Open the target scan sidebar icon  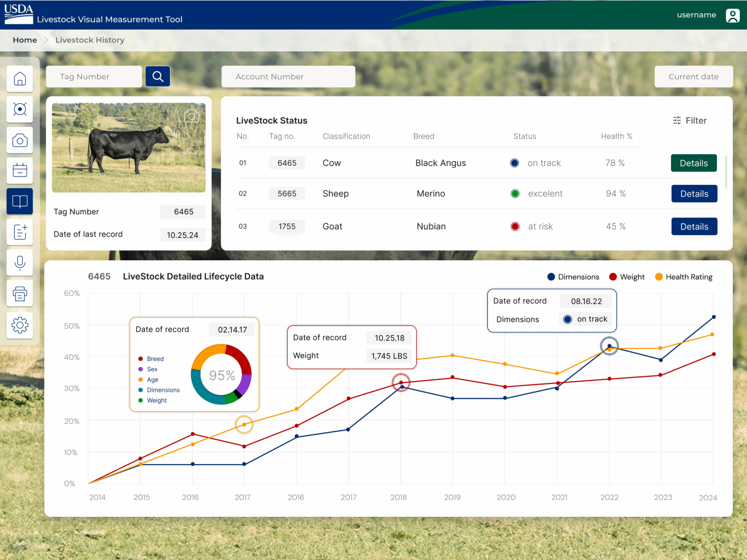[x=20, y=109]
